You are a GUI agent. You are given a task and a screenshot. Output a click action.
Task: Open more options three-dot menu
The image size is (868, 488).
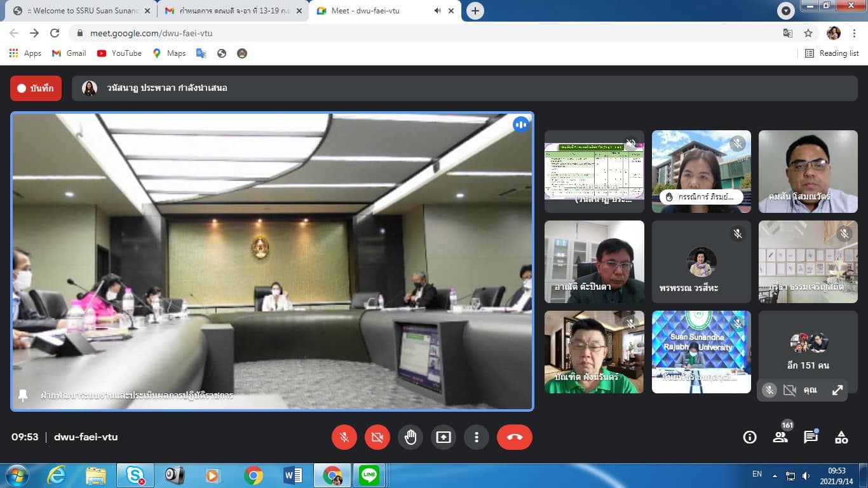[476, 437]
